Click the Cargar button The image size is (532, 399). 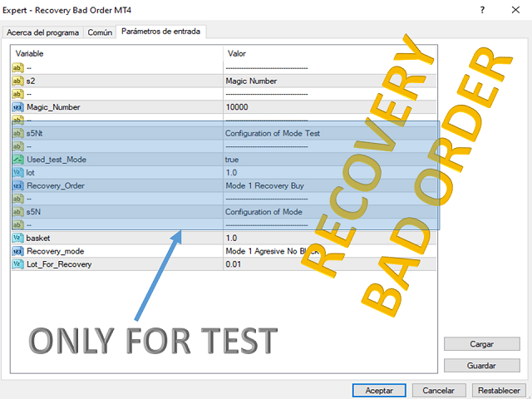coord(482,343)
